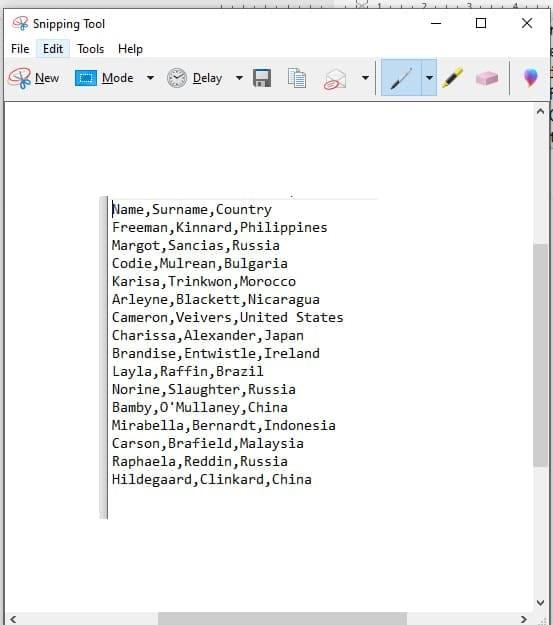Click the horizontal scrollbar right arrow
Image resolution: width=553 pixels, height=625 pixels.
[524, 619]
